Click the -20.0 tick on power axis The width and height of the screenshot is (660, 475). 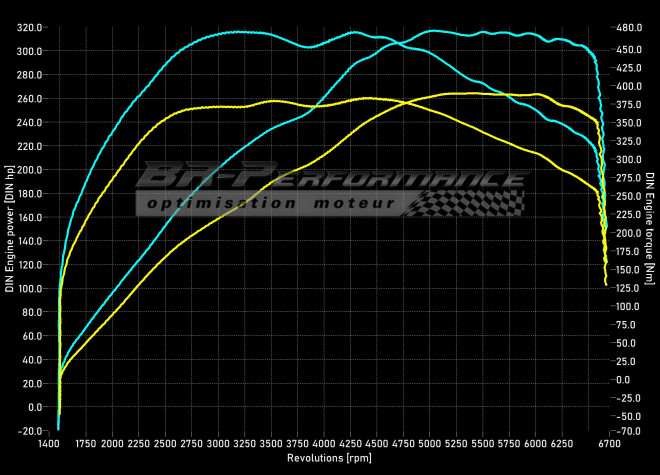pyautogui.click(x=30, y=431)
